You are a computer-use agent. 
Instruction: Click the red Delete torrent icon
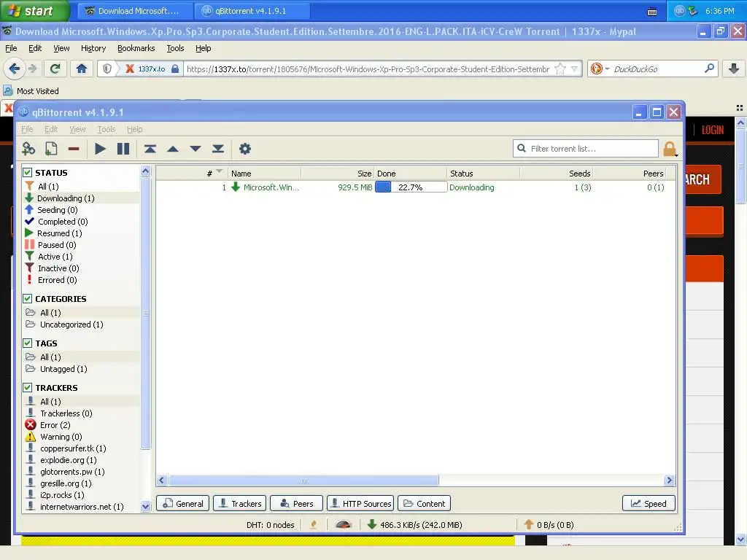coord(74,149)
